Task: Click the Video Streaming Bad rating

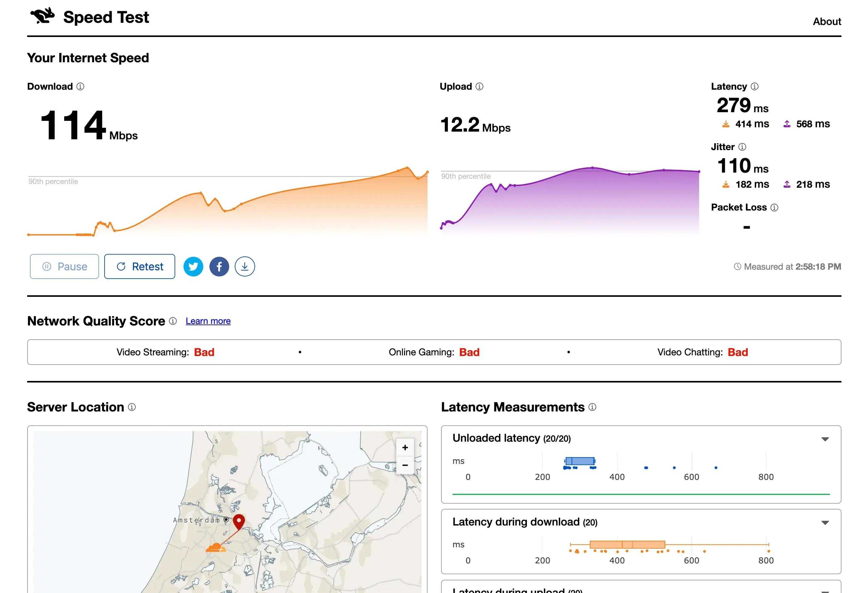Action: click(x=204, y=352)
